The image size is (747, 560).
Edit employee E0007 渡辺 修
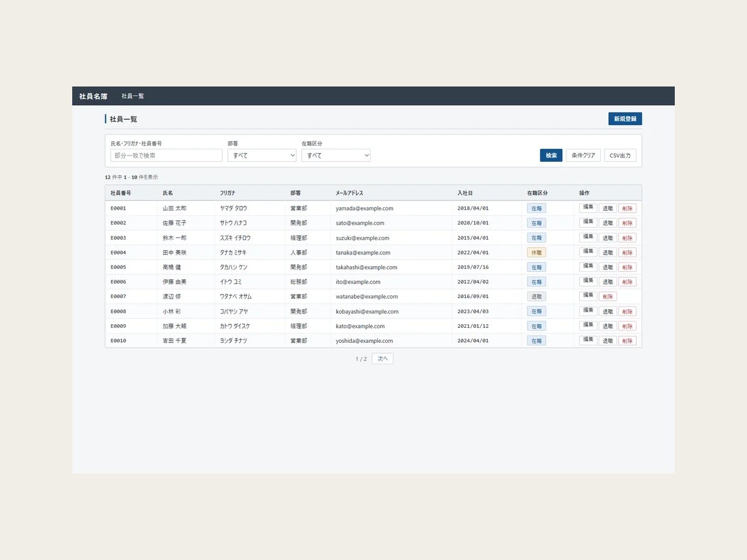[588, 296]
